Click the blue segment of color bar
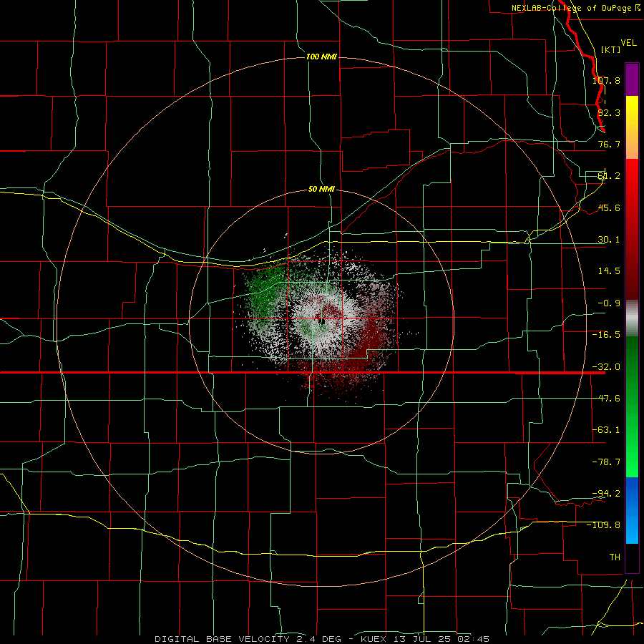This screenshot has height=644, width=644. tap(632, 510)
